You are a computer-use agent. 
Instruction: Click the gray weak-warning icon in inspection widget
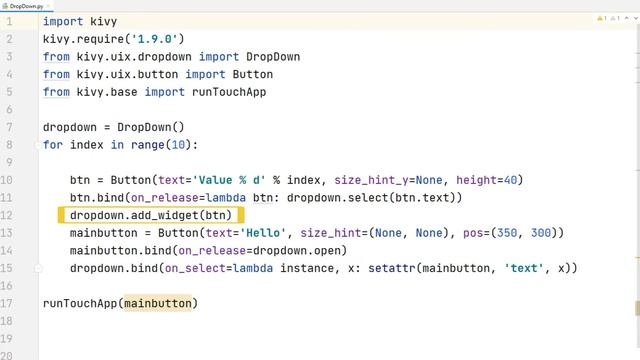[x=613, y=18]
